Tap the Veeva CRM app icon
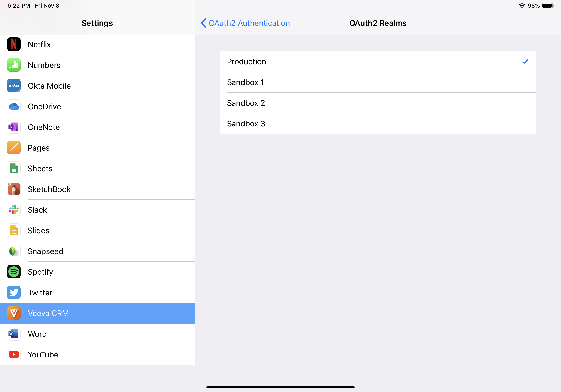Viewport: 561px width, 392px height. [x=14, y=313]
